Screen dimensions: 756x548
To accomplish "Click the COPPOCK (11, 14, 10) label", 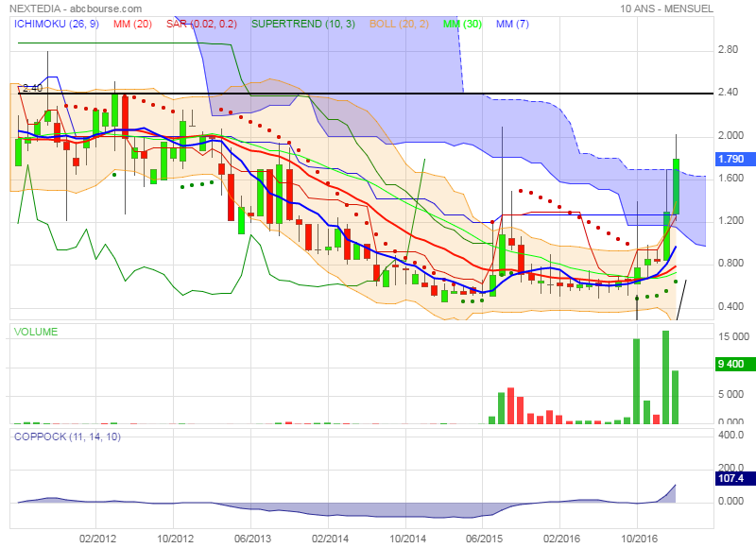I will point(67,437).
